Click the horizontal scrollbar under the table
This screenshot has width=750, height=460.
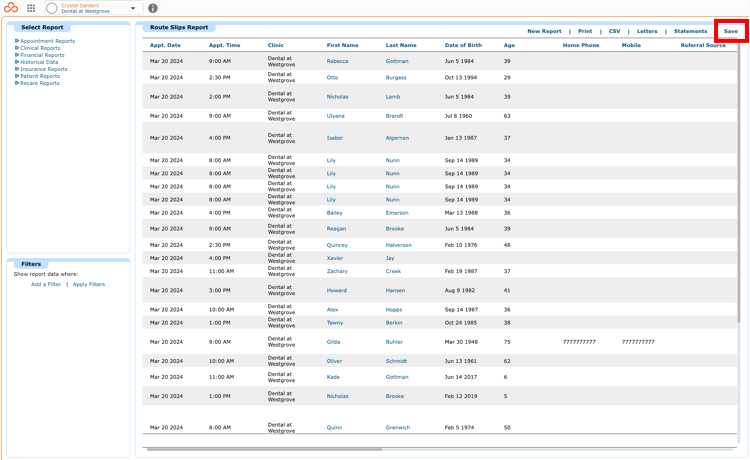pyautogui.click(x=265, y=449)
